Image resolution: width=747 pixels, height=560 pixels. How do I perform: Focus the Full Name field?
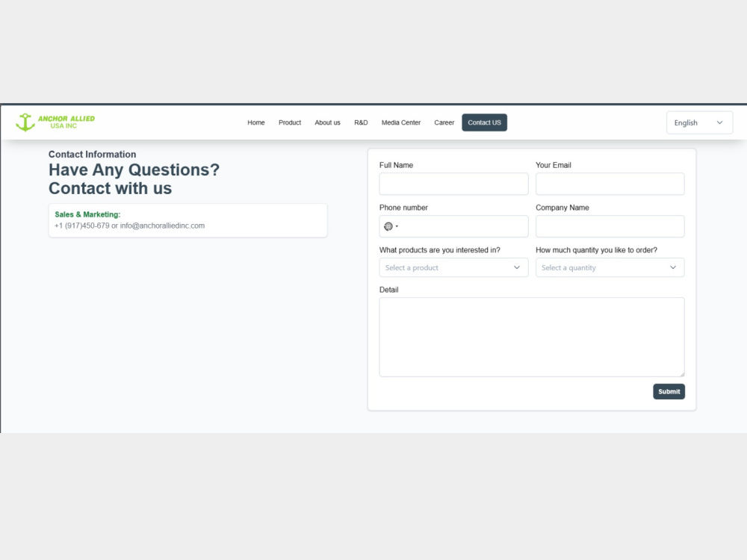(x=453, y=184)
